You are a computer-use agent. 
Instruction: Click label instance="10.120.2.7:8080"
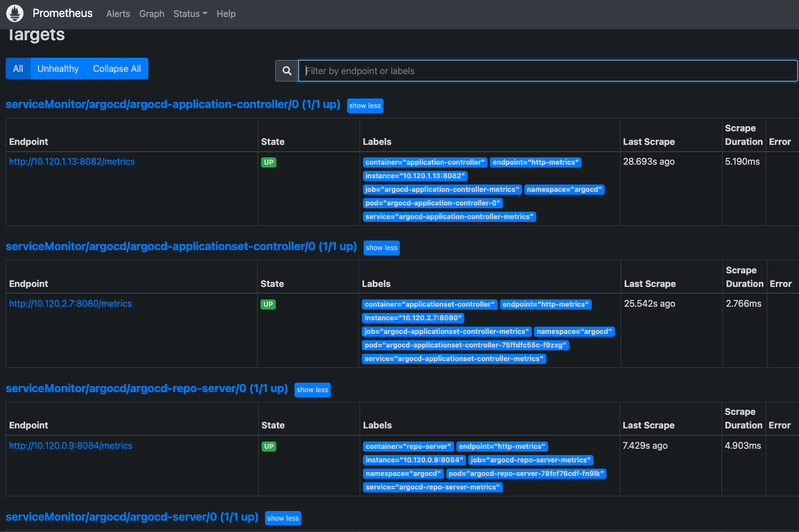tap(413, 318)
